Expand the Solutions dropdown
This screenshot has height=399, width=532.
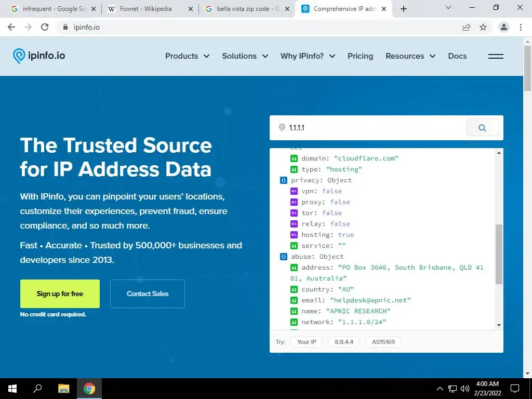click(x=245, y=56)
